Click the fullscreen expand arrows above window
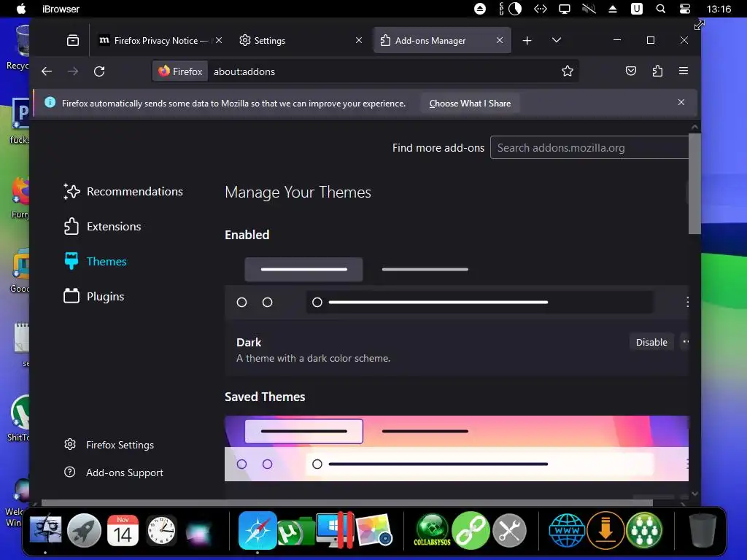 pos(699,25)
